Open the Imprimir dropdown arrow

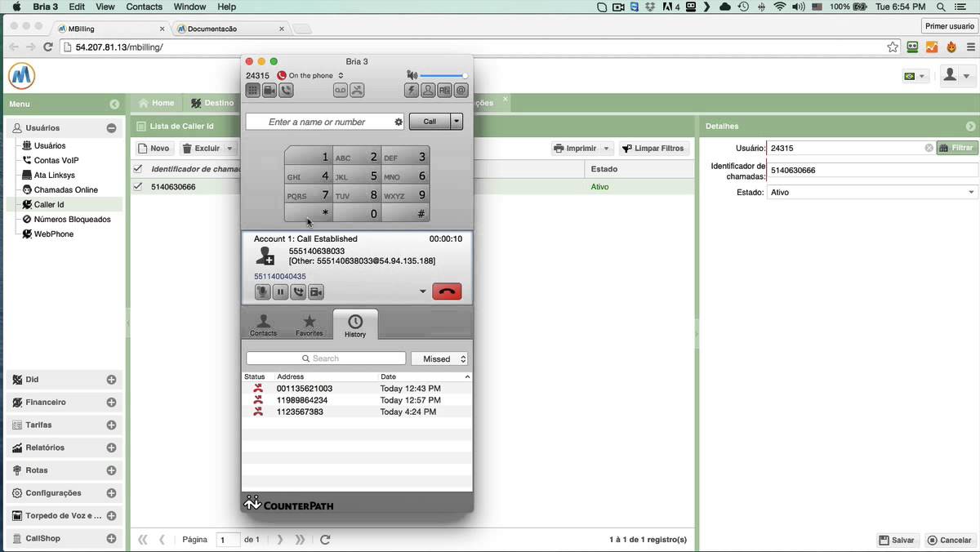[606, 149]
